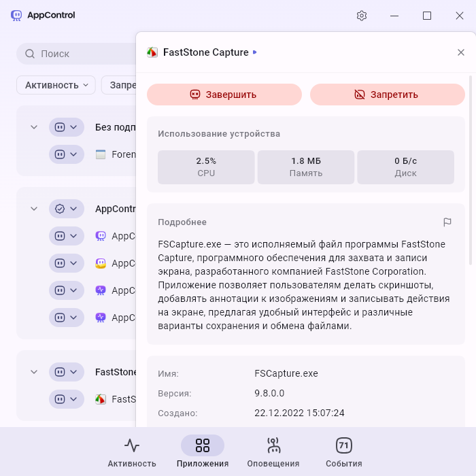Click the second AppControl child icon with yellow base
Viewport: 476px width, 476px height.
click(101, 263)
